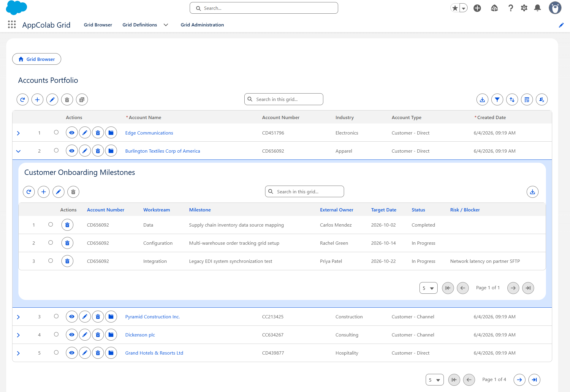Screen dimensions: 570x392
Task: Go to next page of Accounts Portfolio
Action: click(x=520, y=380)
